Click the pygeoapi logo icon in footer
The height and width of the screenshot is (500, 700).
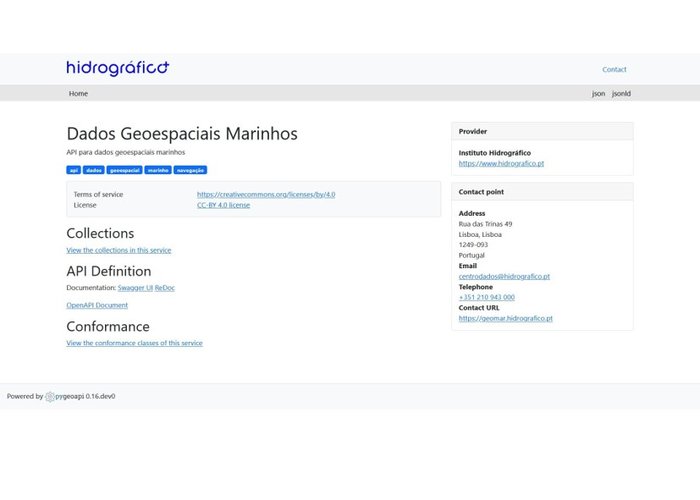tap(50, 396)
